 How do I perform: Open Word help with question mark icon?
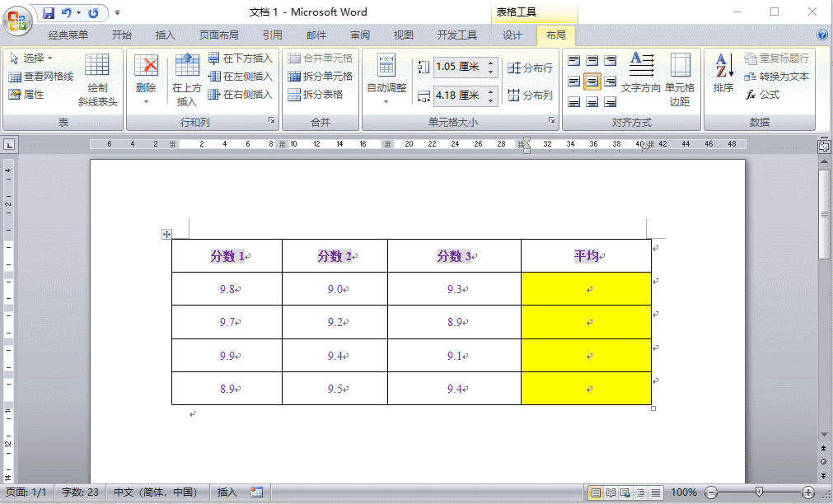click(x=821, y=35)
